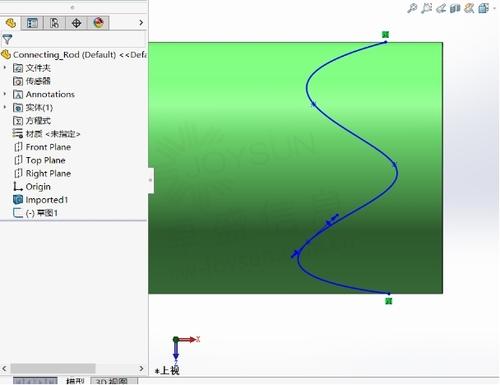Click the Section View icon

pos(455,8)
